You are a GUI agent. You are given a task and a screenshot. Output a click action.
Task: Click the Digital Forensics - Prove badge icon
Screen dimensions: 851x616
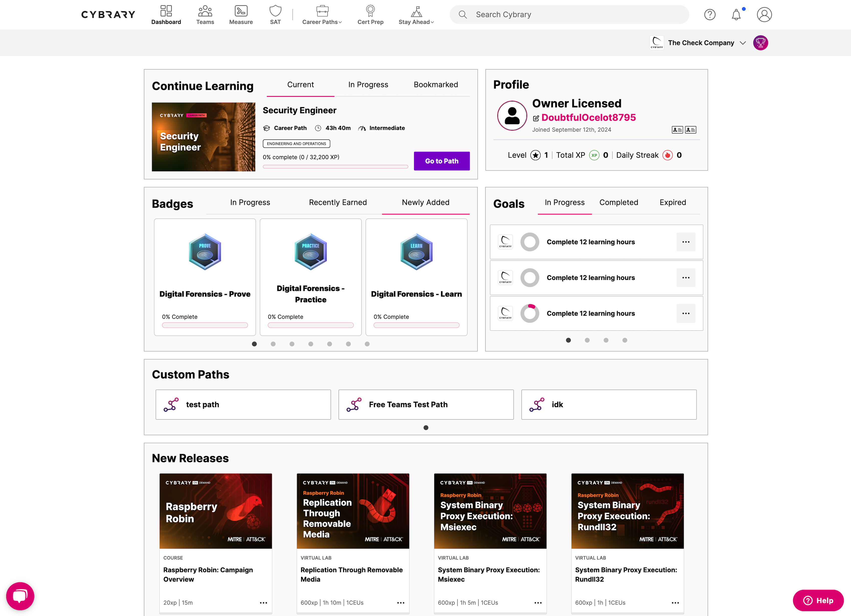(205, 252)
